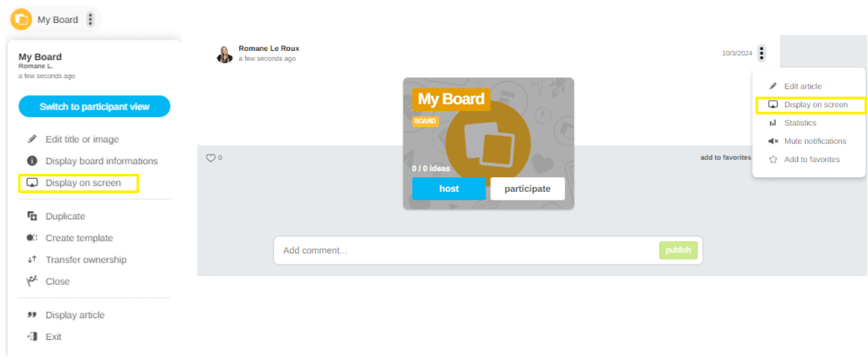Click the Exit door icon
Image resolution: width=868 pixels, height=361 pixels.
pyautogui.click(x=32, y=337)
